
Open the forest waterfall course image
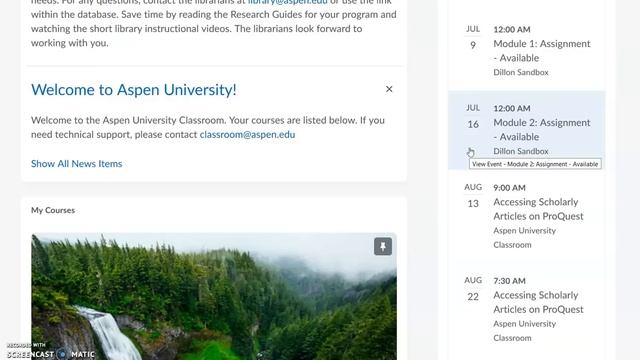click(214, 297)
